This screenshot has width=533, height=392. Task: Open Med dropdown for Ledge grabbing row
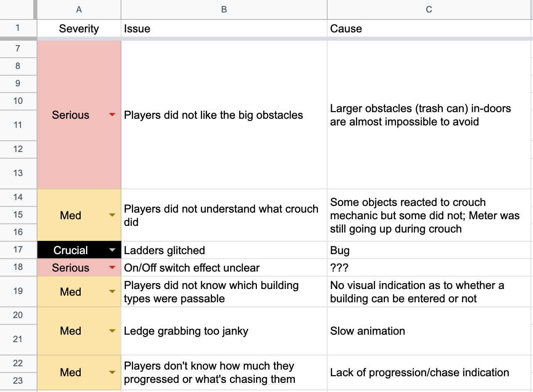click(112, 331)
